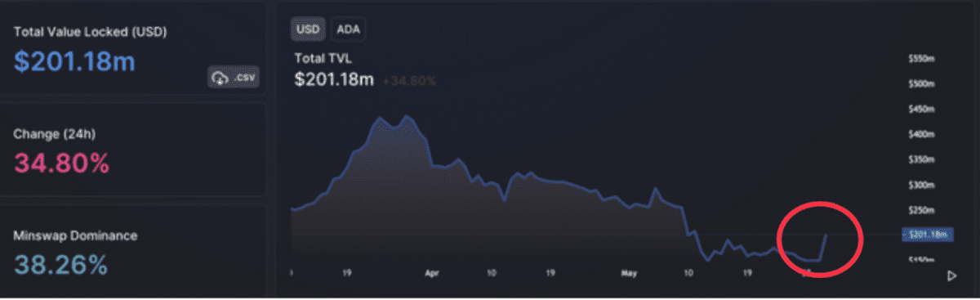
Task: Click the $450m label on price axis
Action: tap(921, 110)
